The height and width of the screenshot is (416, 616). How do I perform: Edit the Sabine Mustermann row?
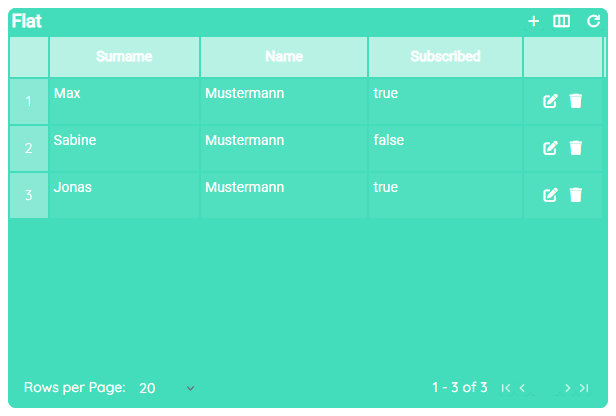550,148
